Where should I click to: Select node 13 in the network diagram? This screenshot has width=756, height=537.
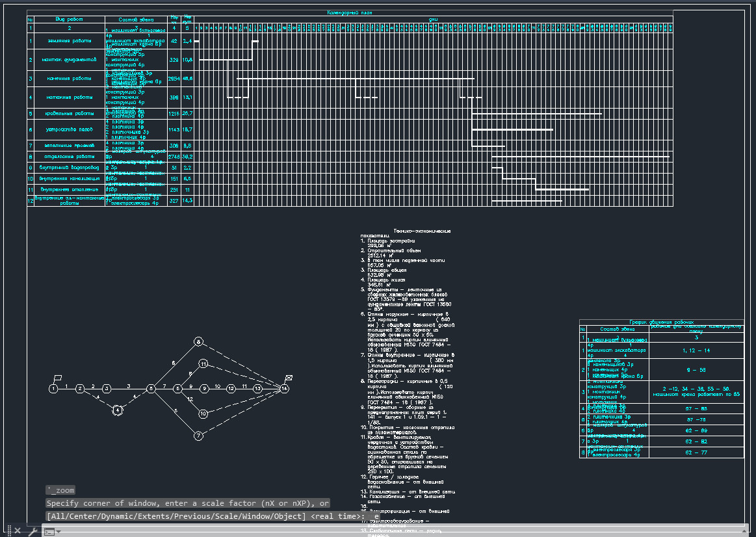258,388
